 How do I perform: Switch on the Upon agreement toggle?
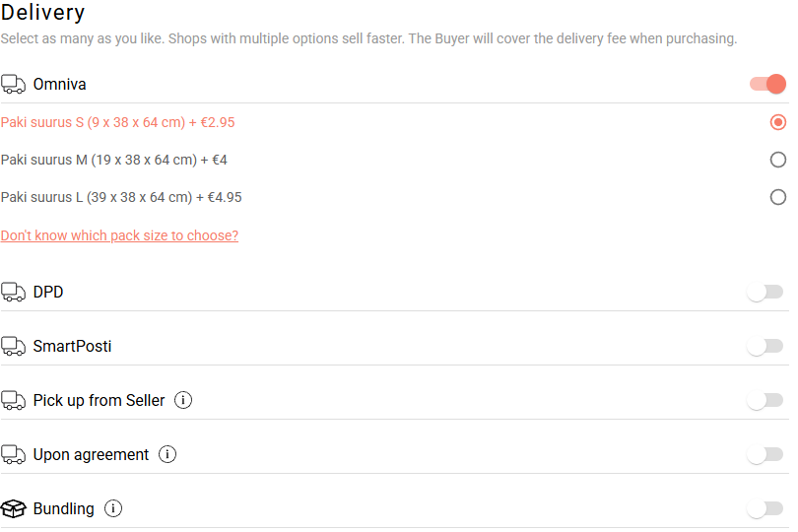pos(765,454)
